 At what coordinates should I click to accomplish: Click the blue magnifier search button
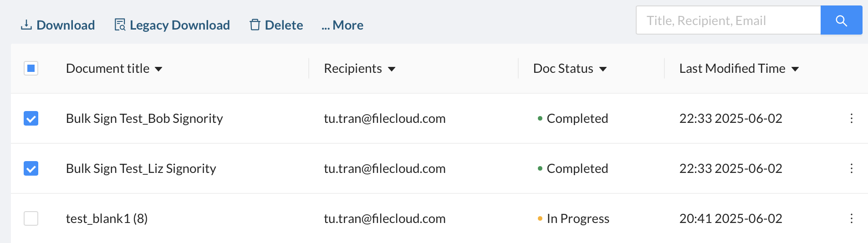pos(841,20)
